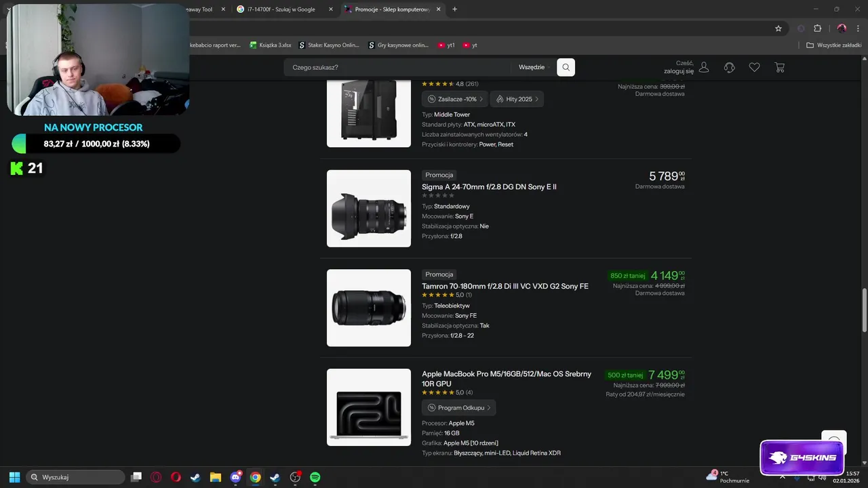Select the Promocje - Sklep komputerowy tab
Screen dimensions: 868x488
pos(392,9)
